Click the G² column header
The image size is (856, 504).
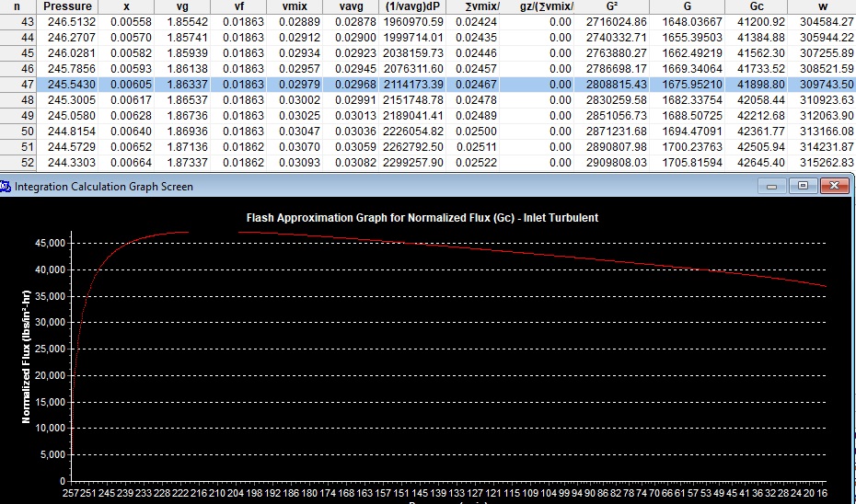coord(612,7)
